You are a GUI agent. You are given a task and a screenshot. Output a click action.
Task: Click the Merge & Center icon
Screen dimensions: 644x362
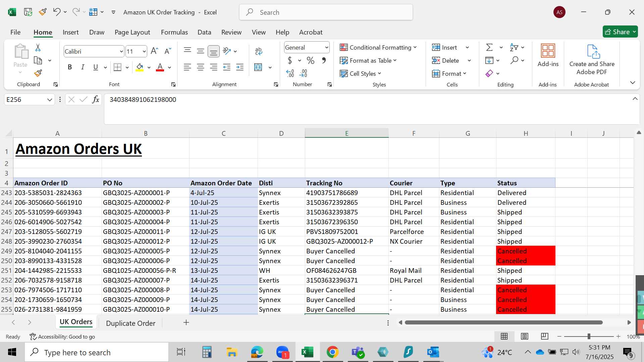click(x=258, y=67)
